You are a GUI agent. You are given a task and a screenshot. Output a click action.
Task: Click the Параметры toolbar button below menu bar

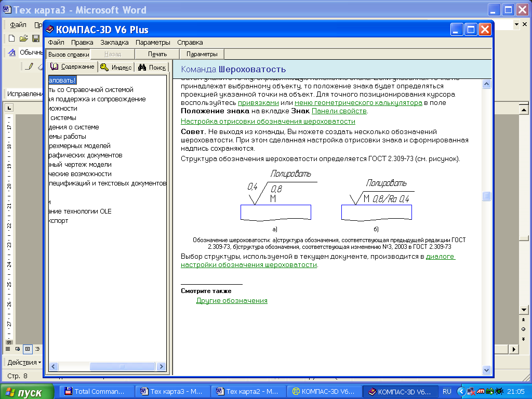(202, 54)
